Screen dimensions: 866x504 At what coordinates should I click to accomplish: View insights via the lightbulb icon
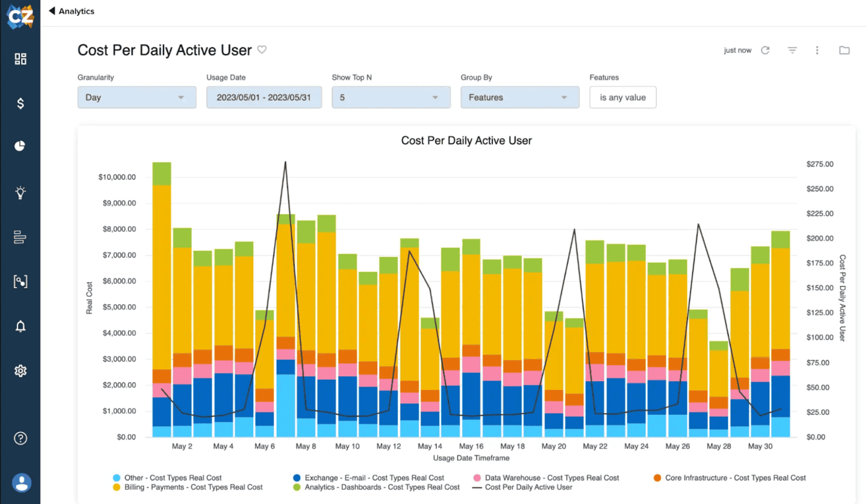tap(21, 193)
